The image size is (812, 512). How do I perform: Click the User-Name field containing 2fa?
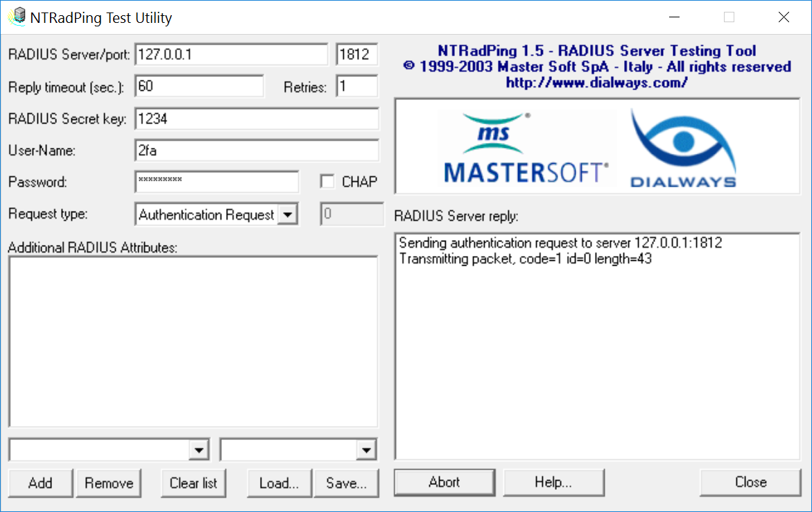[x=257, y=151]
